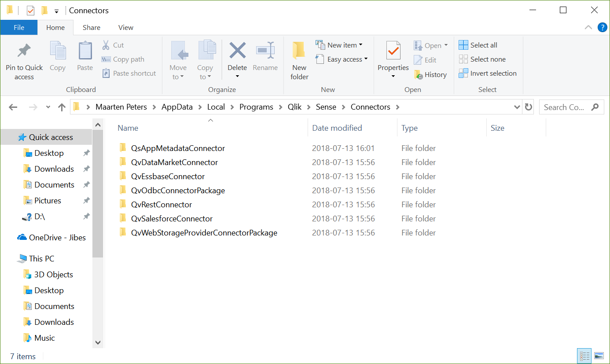
Task: Select Quick access in navigation pane
Action: (46, 137)
